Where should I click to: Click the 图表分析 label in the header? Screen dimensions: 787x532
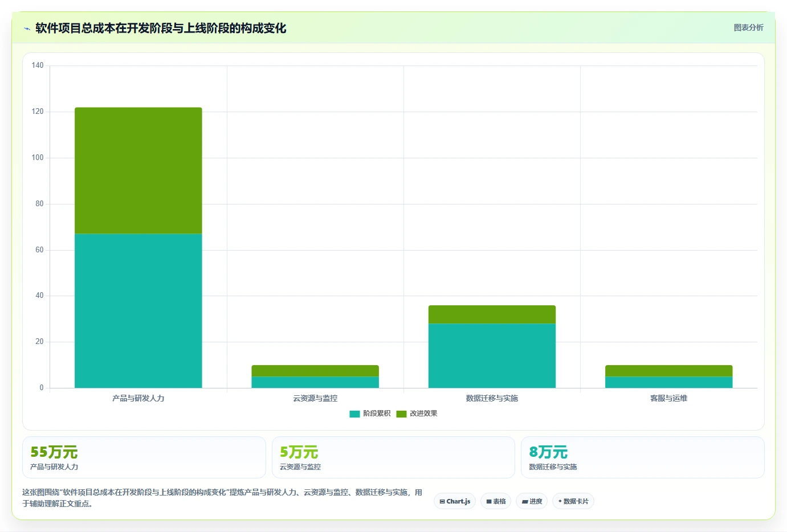click(x=748, y=27)
